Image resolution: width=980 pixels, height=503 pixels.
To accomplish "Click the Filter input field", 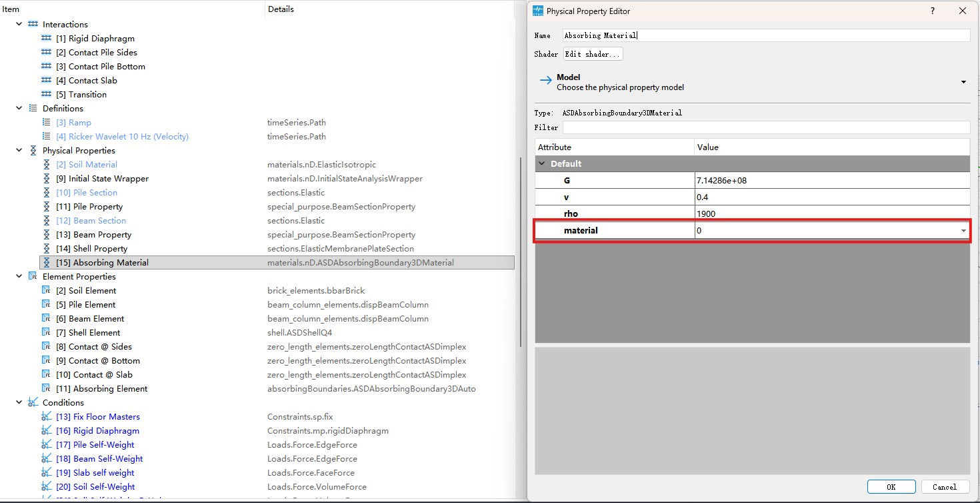I will click(767, 127).
